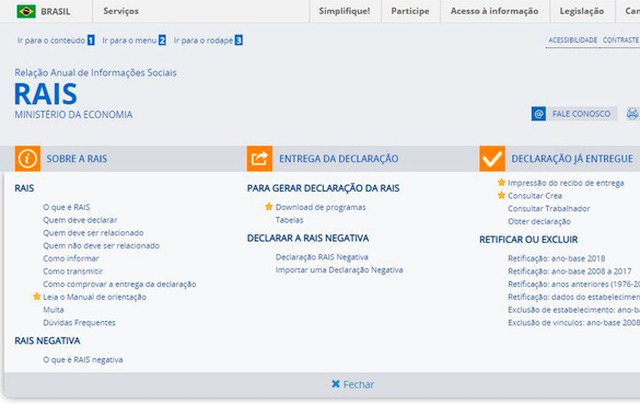Open the Legislação menu item

point(583,11)
